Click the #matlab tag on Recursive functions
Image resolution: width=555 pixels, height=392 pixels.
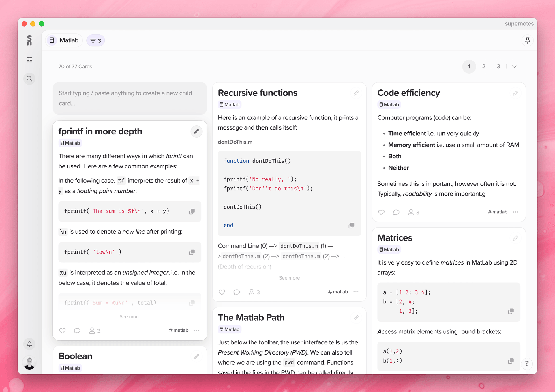[x=337, y=292]
